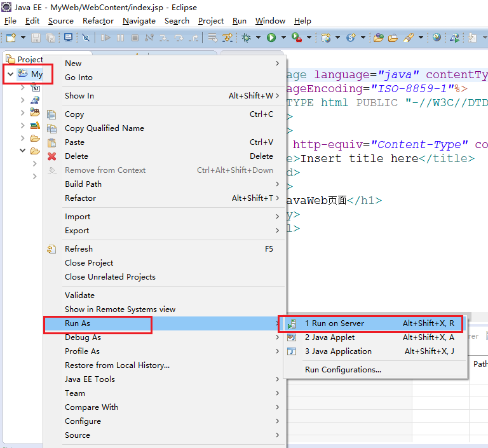Screen dimensions: 488x448
Task: Click the Step Into toolbar icon
Action: click(x=164, y=38)
